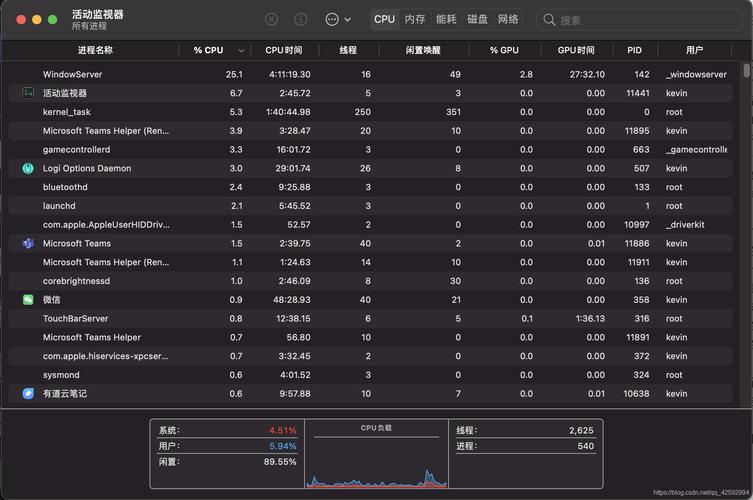753x500 pixels.
Task: Switch to the 内存 tab
Action: click(x=415, y=19)
